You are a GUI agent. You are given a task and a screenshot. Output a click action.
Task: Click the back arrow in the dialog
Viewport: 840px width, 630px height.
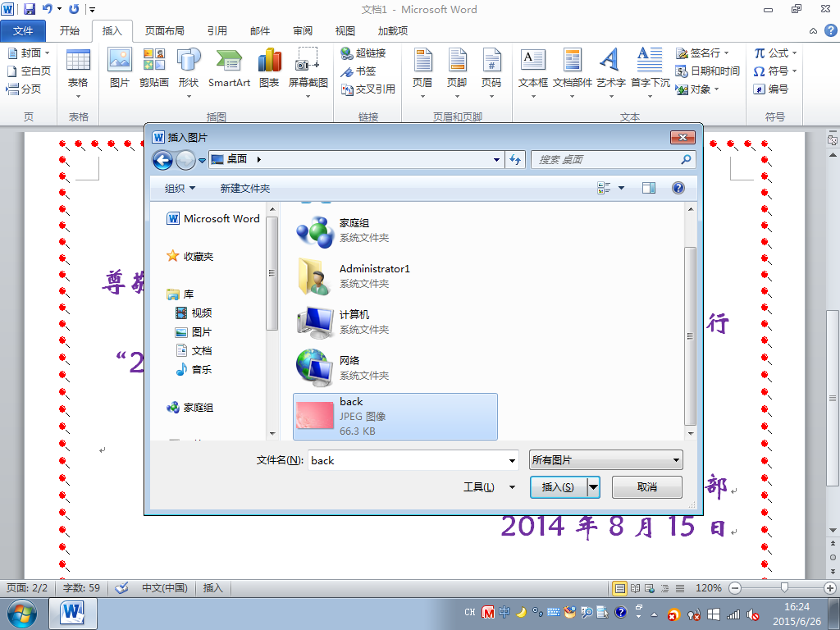[x=163, y=160]
